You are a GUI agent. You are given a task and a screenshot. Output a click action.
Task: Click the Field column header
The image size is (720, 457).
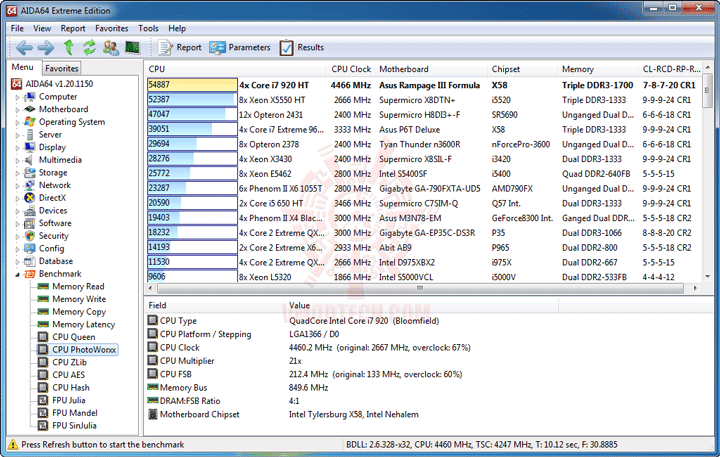tap(214, 305)
